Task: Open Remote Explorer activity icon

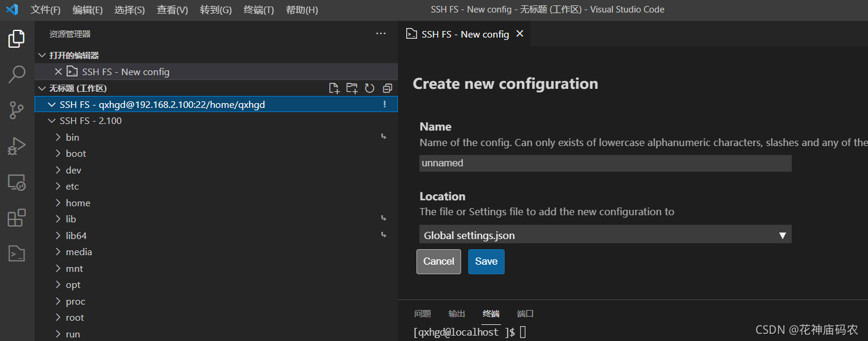Action: (17, 182)
